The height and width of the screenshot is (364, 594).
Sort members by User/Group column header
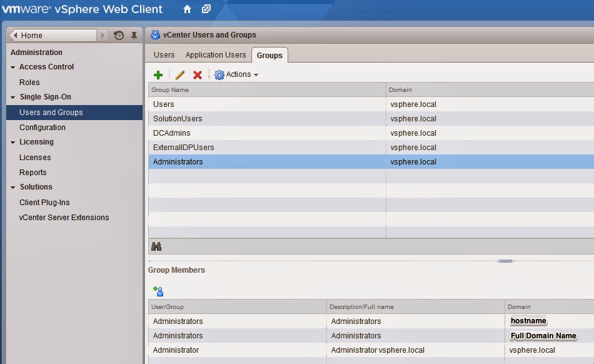point(237,307)
